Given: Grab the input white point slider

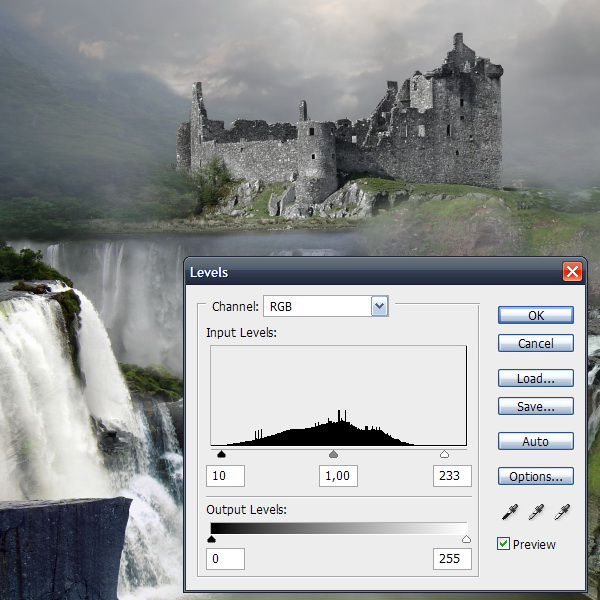Looking at the screenshot, I should pos(444,454).
